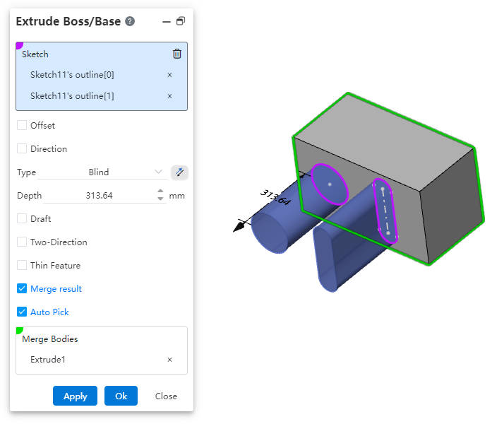Minimize the Extrude Boss/Base panel

tap(166, 22)
